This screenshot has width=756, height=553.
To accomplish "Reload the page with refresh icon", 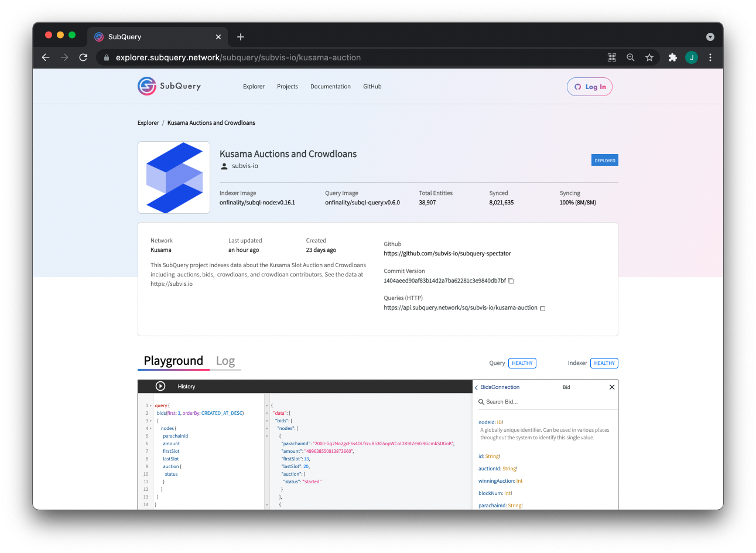I will [83, 57].
